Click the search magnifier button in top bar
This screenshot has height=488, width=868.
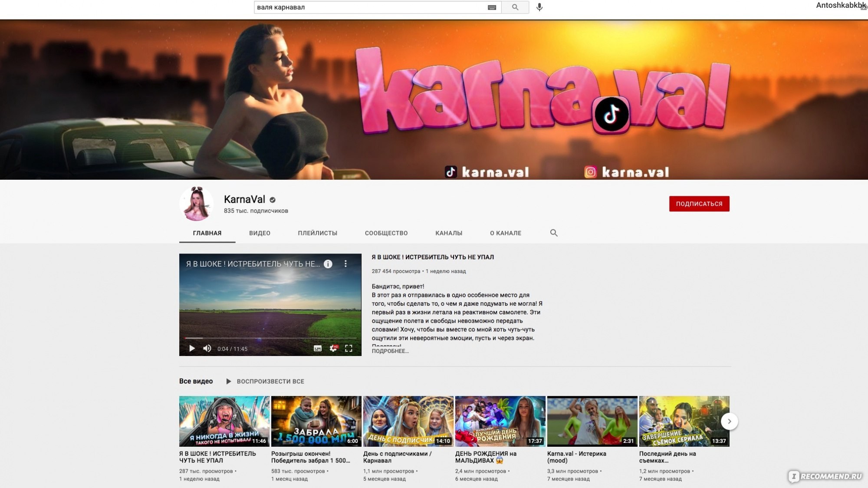tap(515, 7)
